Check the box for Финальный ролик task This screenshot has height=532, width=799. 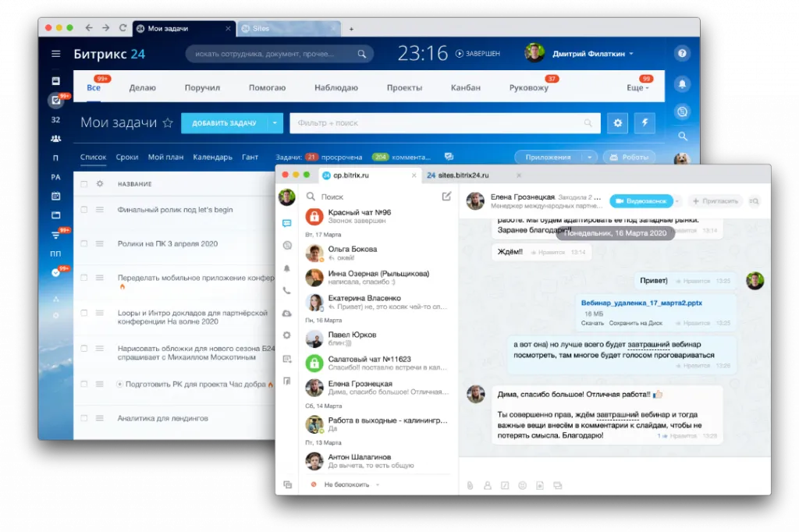(x=84, y=210)
